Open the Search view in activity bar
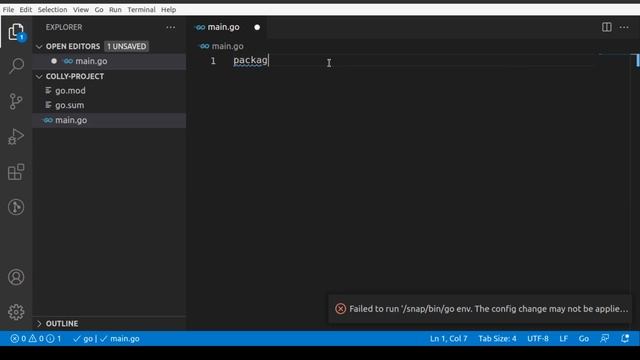The image size is (640, 360). [x=16, y=65]
